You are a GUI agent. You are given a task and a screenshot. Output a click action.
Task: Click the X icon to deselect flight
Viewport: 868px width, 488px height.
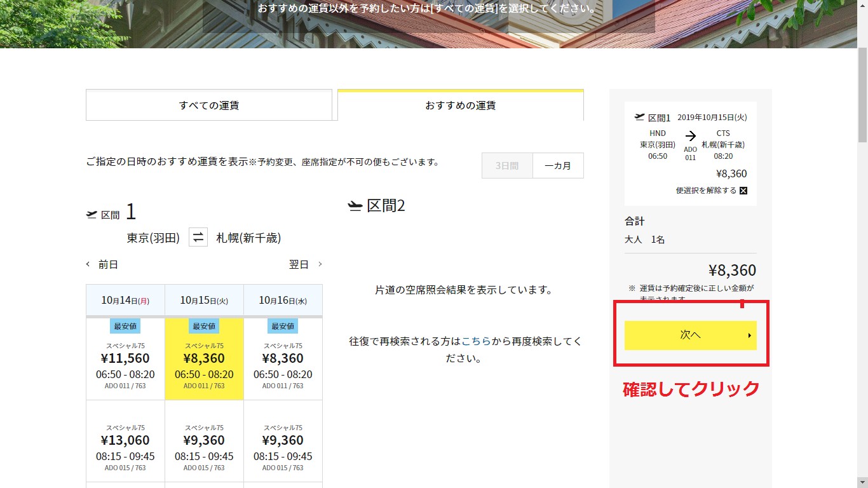click(743, 191)
